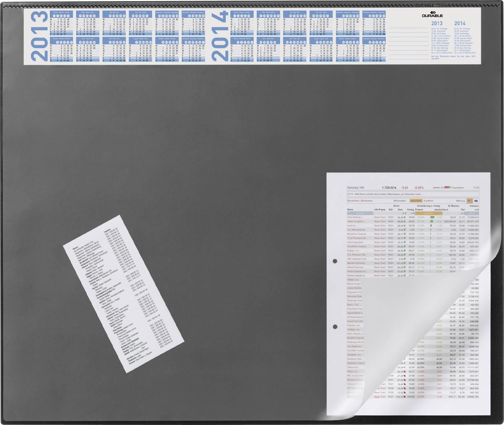Click the US flag currency icon
This screenshot has height=425, width=504.
click(469, 201)
